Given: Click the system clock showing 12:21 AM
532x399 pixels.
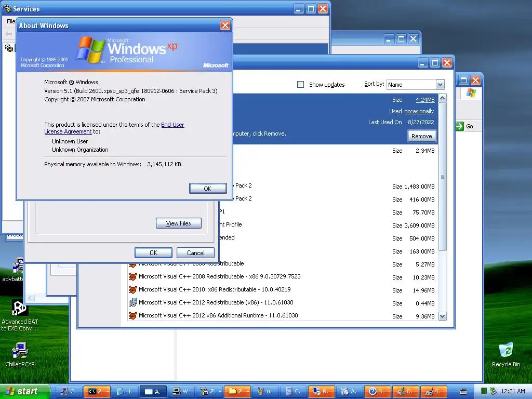Looking at the screenshot, I should (513, 391).
